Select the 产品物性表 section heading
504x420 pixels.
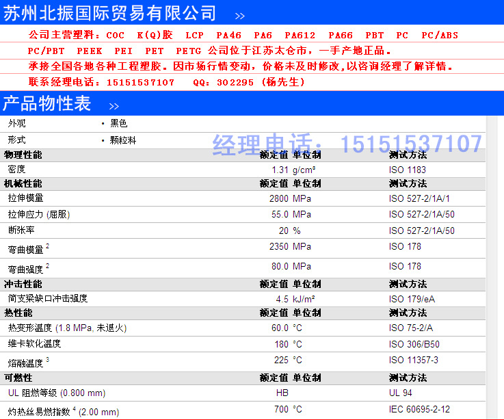(x=47, y=104)
